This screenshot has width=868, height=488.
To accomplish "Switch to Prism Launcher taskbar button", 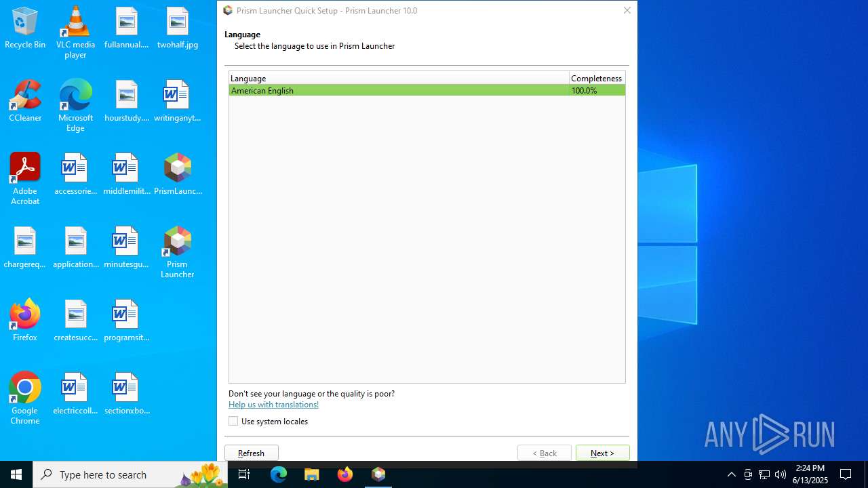I will point(378,474).
